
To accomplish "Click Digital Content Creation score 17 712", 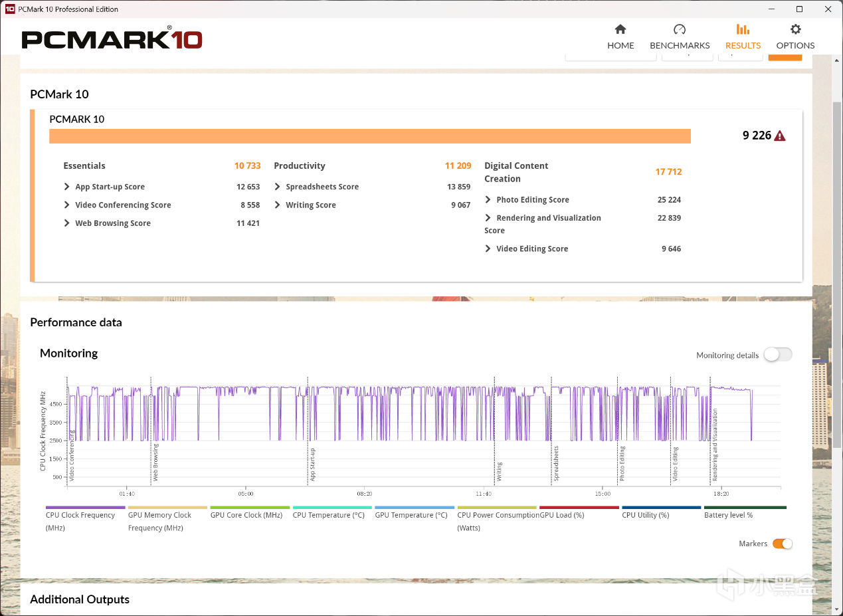I will [x=668, y=171].
